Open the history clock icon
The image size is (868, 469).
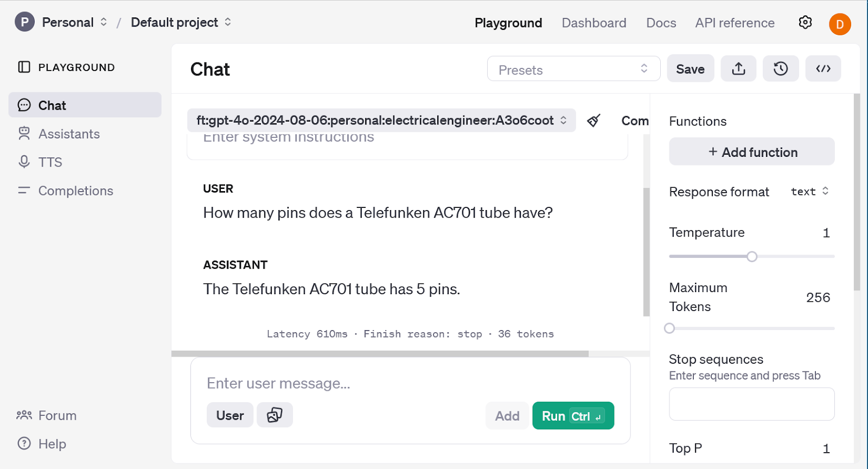tap(781, 69)
